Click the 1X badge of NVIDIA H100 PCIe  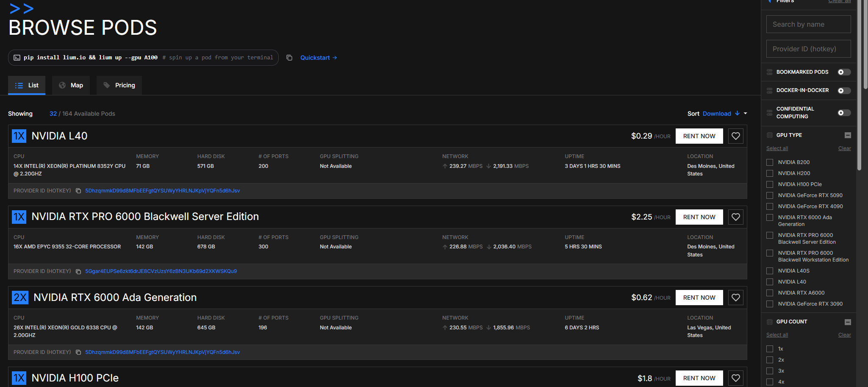(19, 378)
